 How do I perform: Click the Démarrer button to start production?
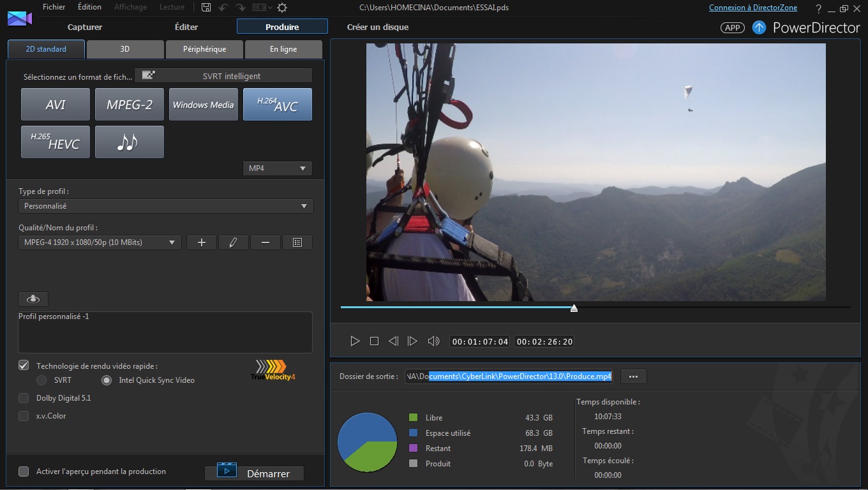coord(254,473)
